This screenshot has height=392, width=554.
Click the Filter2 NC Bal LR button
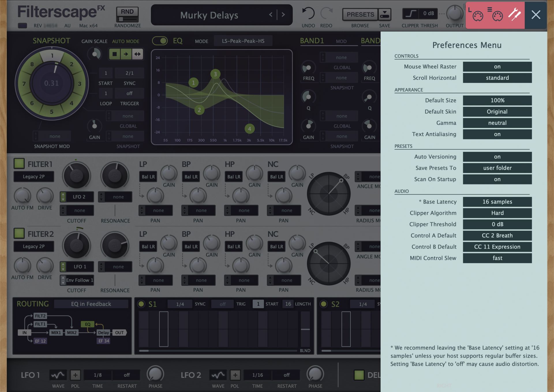276,247
